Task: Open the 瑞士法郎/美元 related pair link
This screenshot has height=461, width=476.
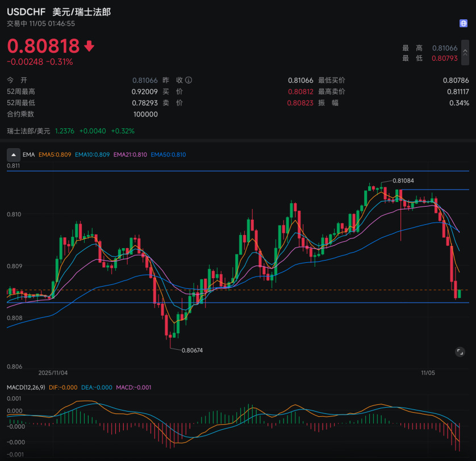Action: pos(28,131)
